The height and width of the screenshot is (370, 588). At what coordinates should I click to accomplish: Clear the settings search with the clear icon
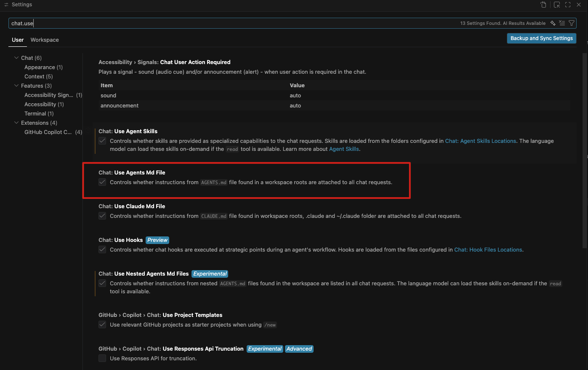coord(562,23)
